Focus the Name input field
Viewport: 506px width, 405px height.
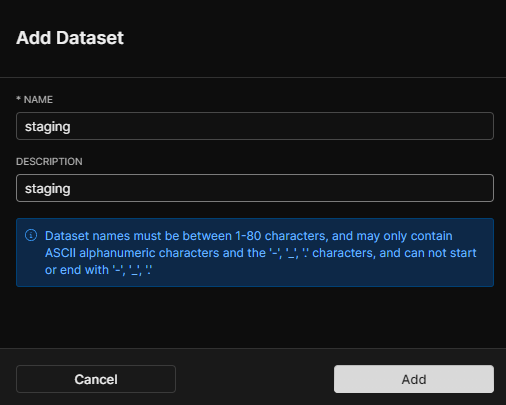pos(255,126)
